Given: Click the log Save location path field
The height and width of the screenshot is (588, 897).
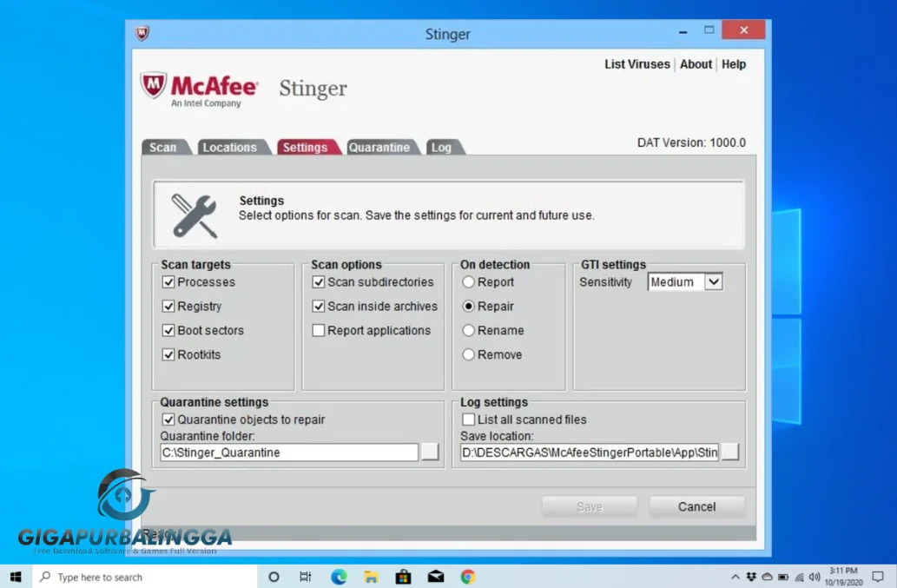Looking at the screenshot, I should tap(590, 453).
